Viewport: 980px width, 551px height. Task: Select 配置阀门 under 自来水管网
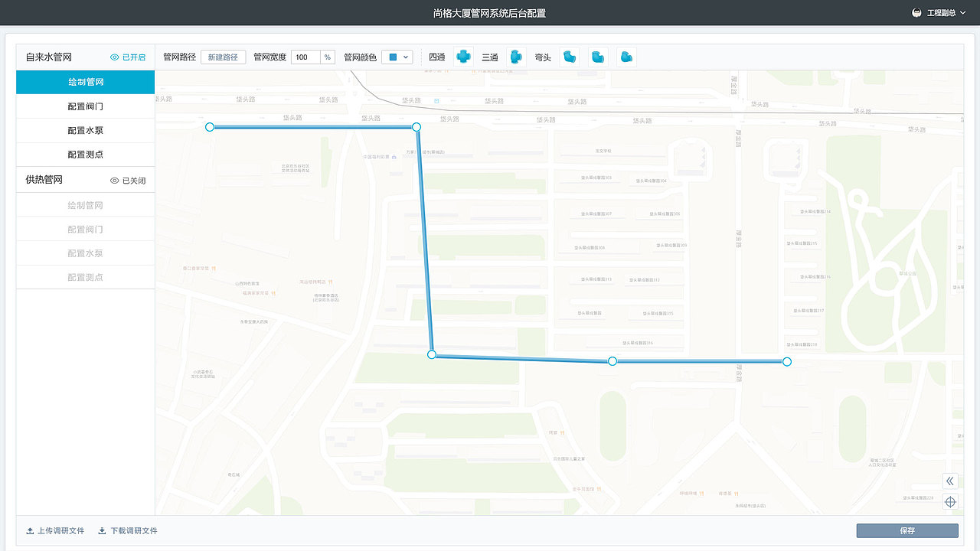point(86,106)
